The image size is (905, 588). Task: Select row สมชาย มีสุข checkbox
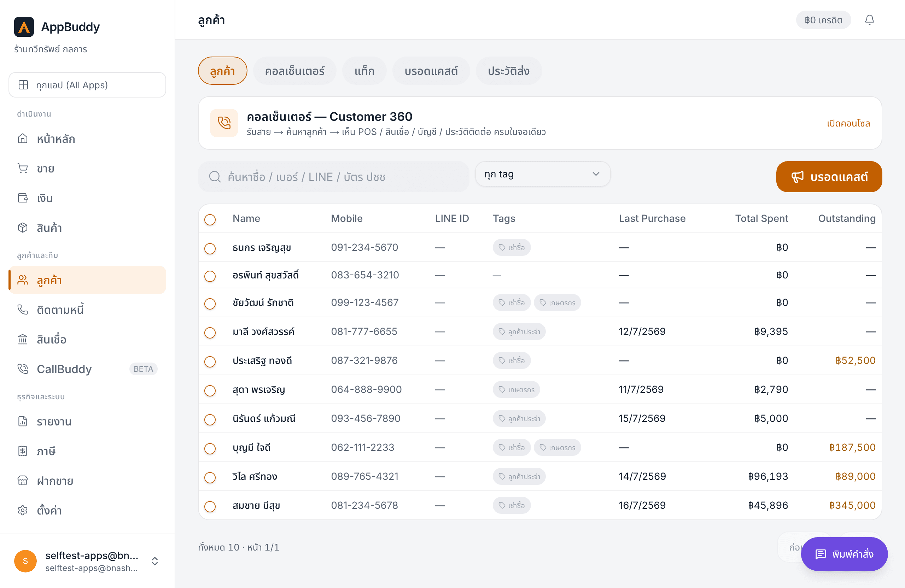coord(210,506)
